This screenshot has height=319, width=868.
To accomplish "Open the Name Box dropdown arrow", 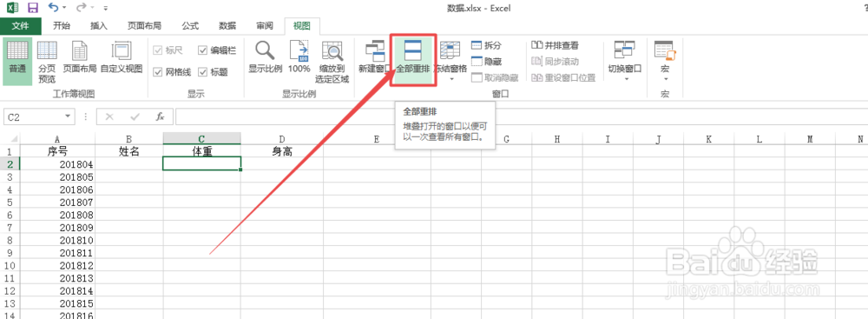I will coord(68,117).
